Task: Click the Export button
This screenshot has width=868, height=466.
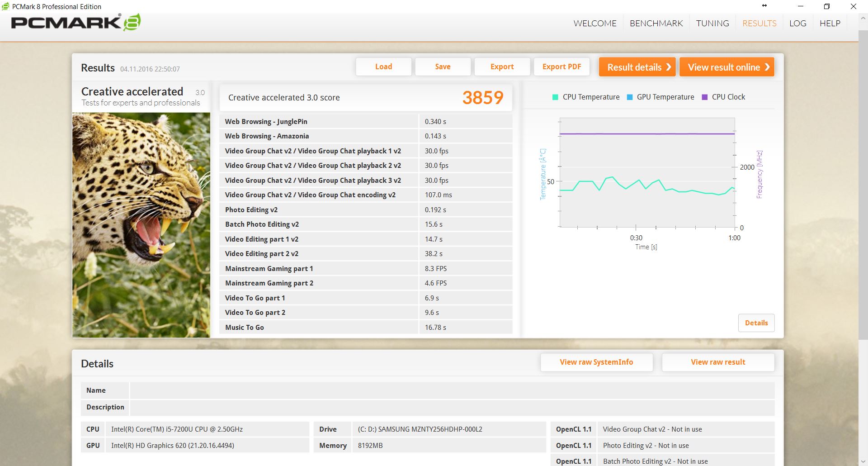Action: click(x=502, y=67)
